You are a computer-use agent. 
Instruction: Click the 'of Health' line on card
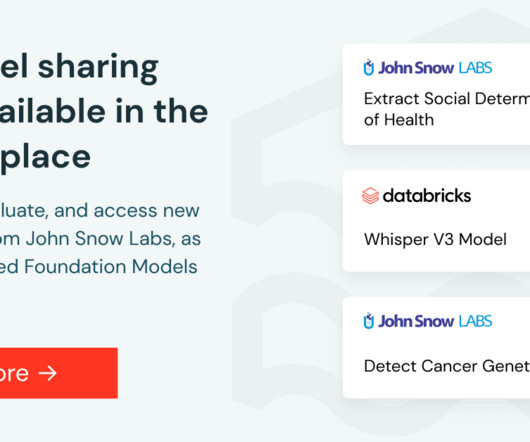(x=399, y=120)
